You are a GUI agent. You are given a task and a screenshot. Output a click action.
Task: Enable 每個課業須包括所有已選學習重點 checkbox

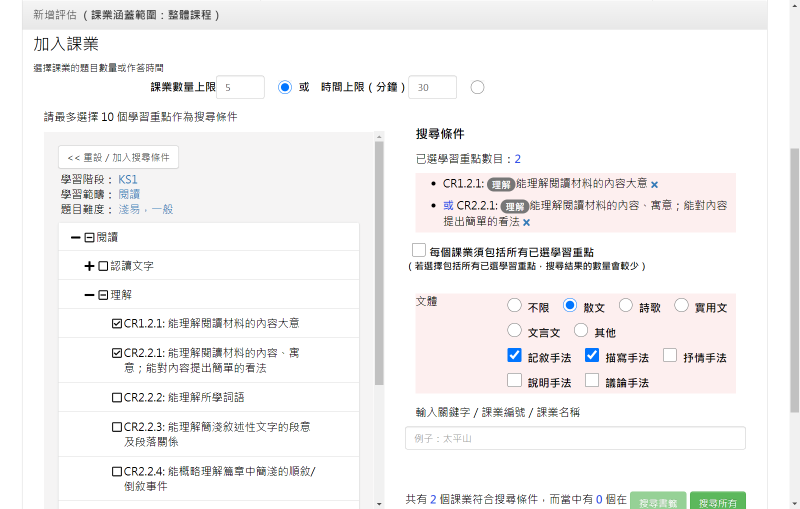pyautogui.click(x=419, y=250)
